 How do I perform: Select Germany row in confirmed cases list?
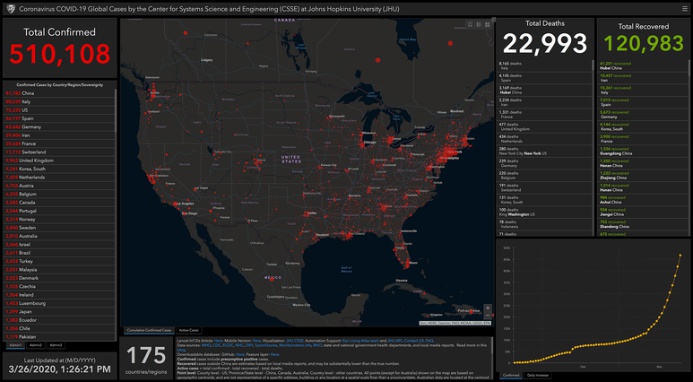59,127
